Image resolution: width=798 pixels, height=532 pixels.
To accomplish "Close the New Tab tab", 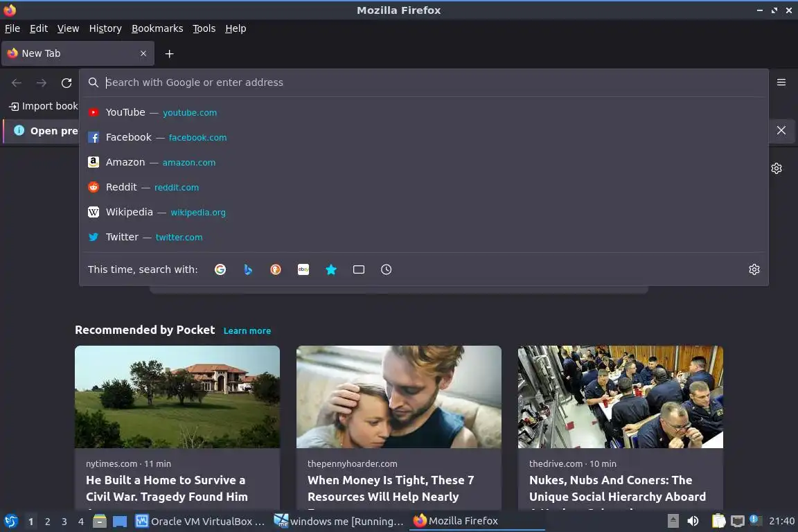I will [x=143, y=53].
